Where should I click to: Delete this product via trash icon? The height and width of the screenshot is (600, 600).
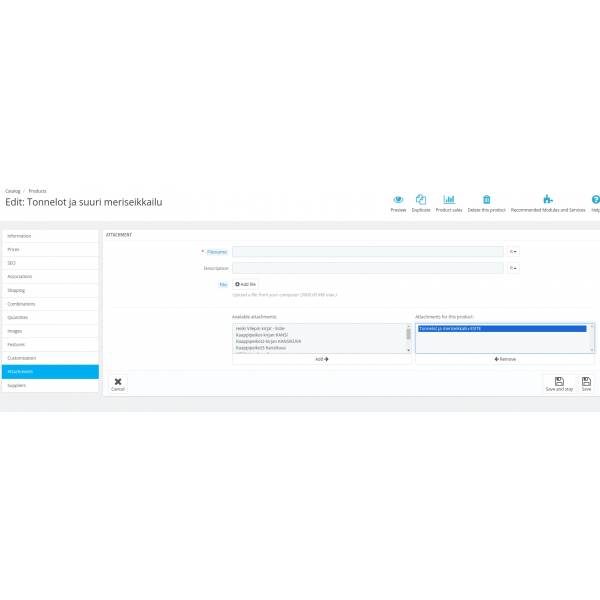[x=486, y=204]
